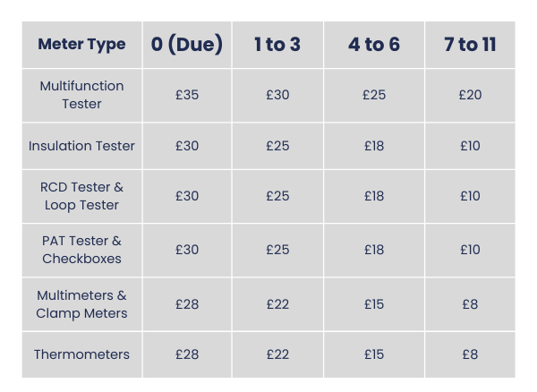This screenshot has width=537, height=392.
Task: Click the 1 to 3 column header
Action: tap(277, 44)
